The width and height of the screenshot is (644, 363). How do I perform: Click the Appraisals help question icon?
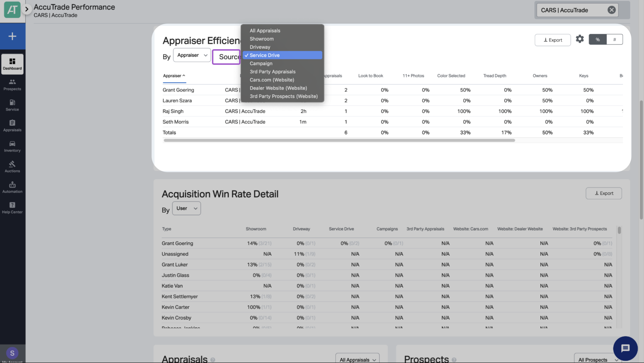[x=213, y=360]
